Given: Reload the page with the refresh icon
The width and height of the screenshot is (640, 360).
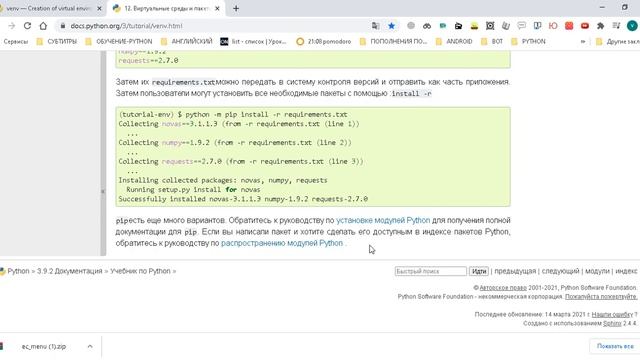Looking at the screenshot, I should [x=27, y=26].
